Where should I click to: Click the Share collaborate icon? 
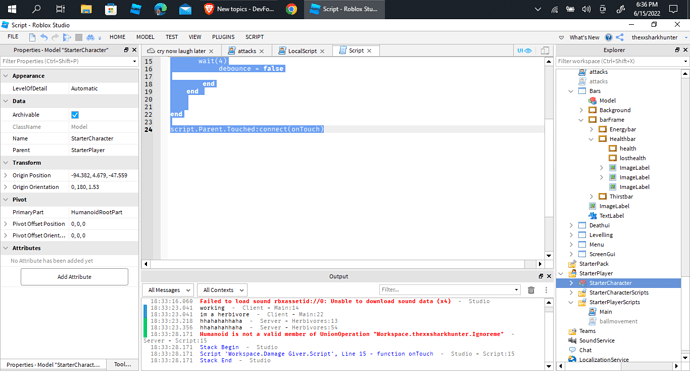pyautogui.click(x=620, y=37)
